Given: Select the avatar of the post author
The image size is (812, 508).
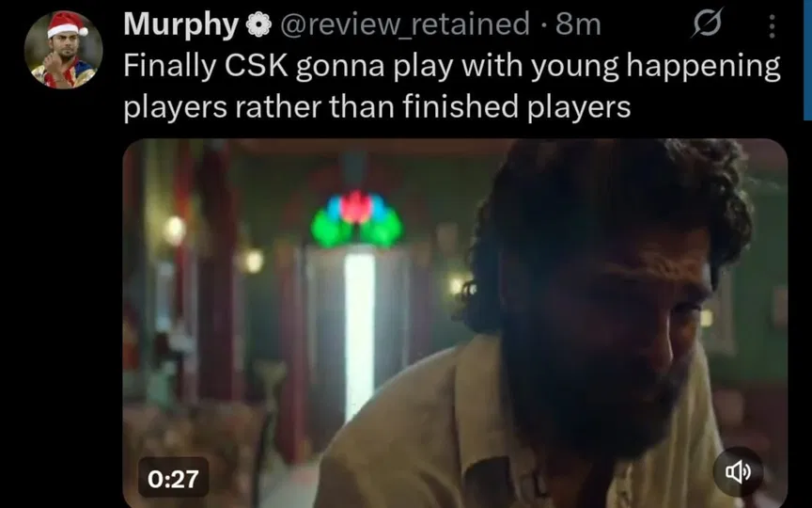Looking at the screenshot, I should point(63,50).
